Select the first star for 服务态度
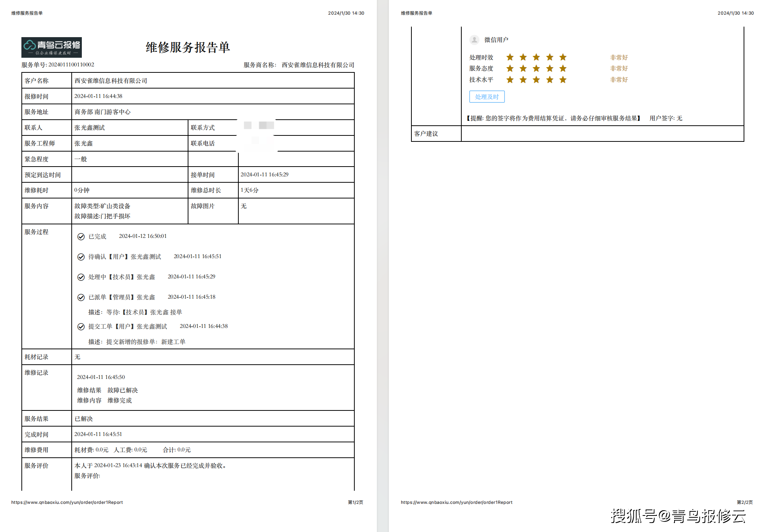The image size is (765, 532). pos(510,68)
